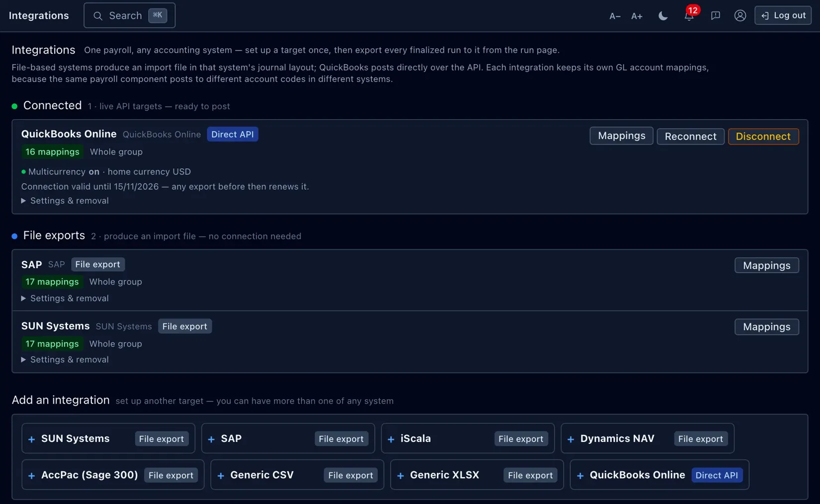Click the Add an integration heading

61,400
